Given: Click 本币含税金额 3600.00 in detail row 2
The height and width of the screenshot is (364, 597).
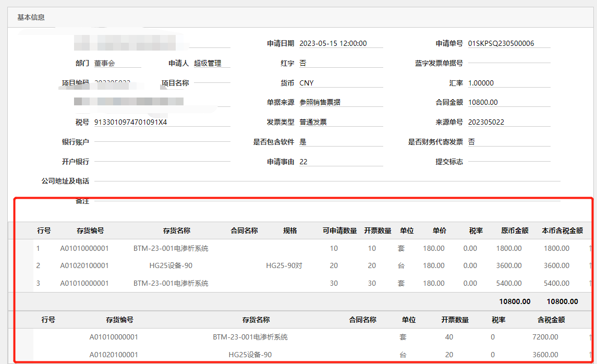Looking at the screenshot, I should click(557, 266).
